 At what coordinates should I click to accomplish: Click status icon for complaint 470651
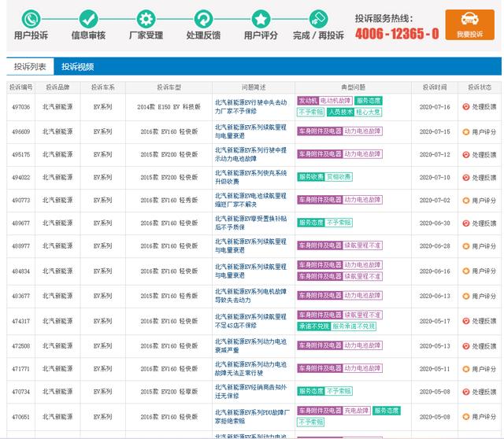coord(465,417)
